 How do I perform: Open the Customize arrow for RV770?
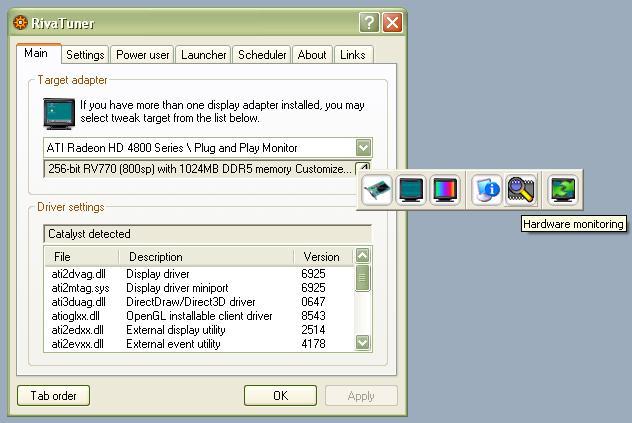point(362,169)
